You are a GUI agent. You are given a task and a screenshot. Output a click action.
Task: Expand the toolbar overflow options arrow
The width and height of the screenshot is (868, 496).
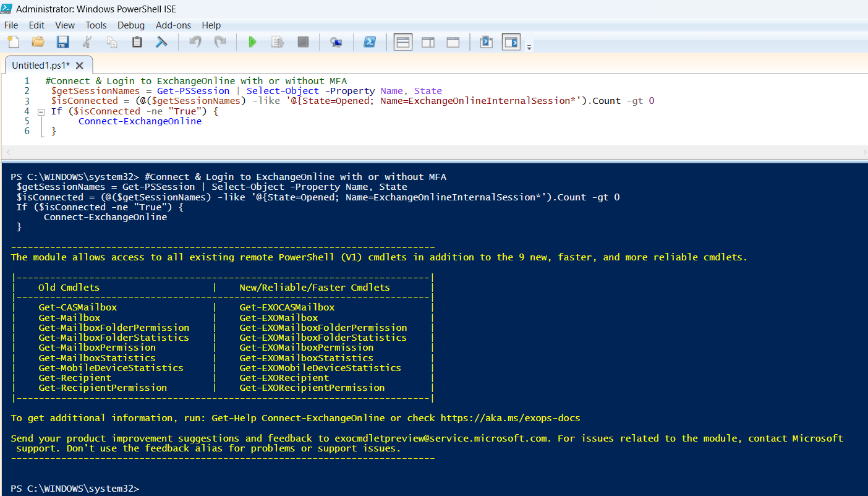pos(529,47)
